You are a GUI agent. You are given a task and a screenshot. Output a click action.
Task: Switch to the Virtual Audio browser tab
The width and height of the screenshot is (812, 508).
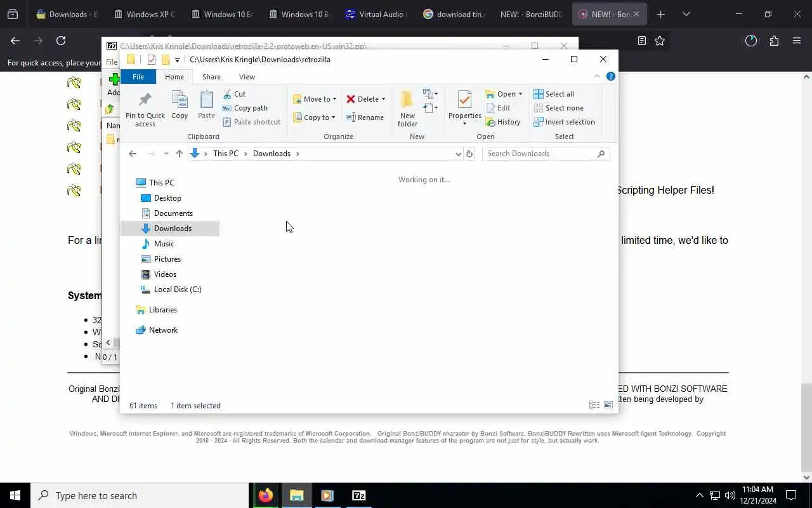click(x=377, y=14)
